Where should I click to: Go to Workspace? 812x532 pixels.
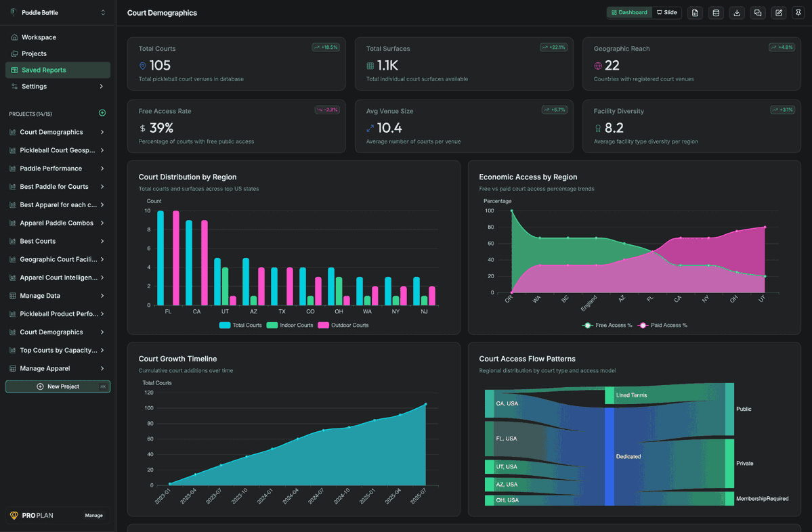pos(58,37)
